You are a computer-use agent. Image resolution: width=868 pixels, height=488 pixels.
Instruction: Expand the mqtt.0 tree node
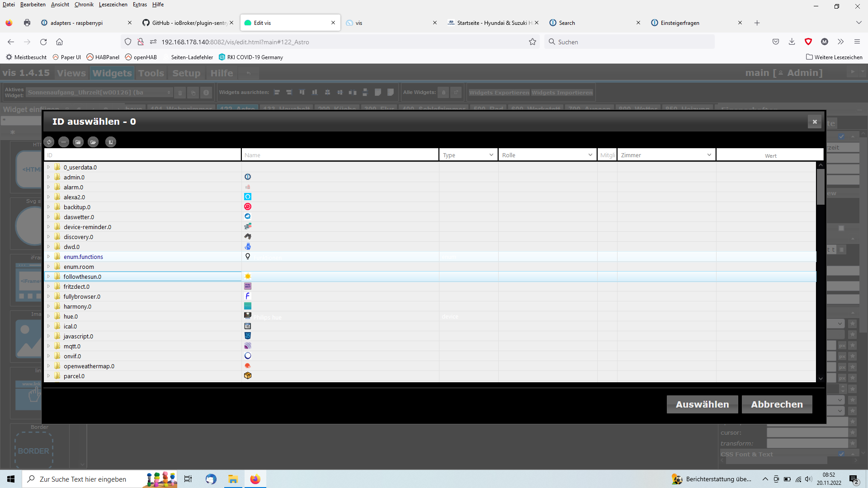(48, 346)
